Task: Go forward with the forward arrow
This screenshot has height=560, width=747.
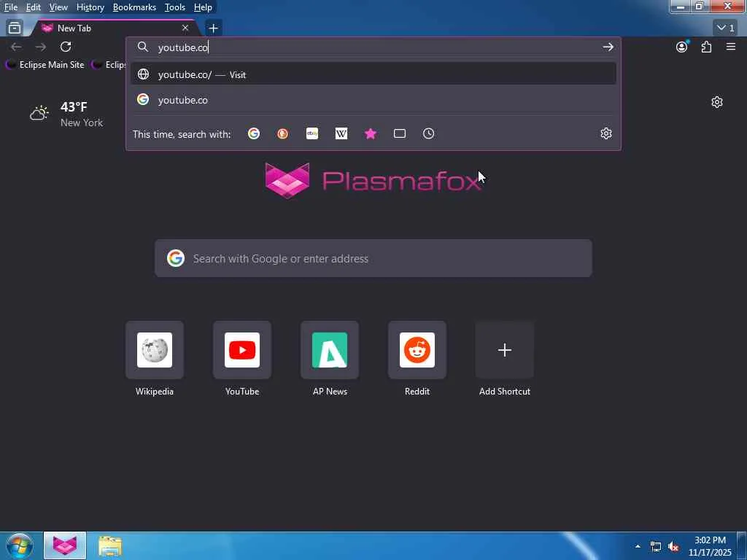Action: click(x=41, y=47)
